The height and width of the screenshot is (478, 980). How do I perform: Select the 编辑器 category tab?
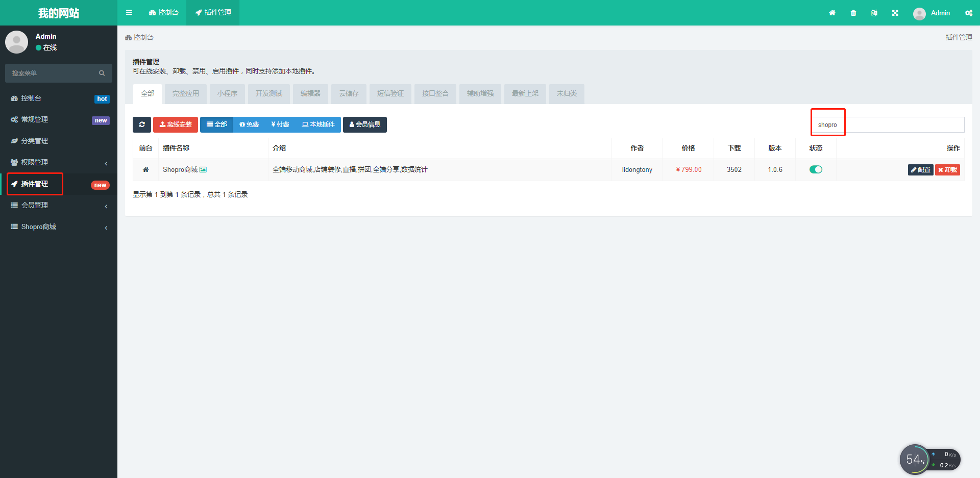(310, 94)
